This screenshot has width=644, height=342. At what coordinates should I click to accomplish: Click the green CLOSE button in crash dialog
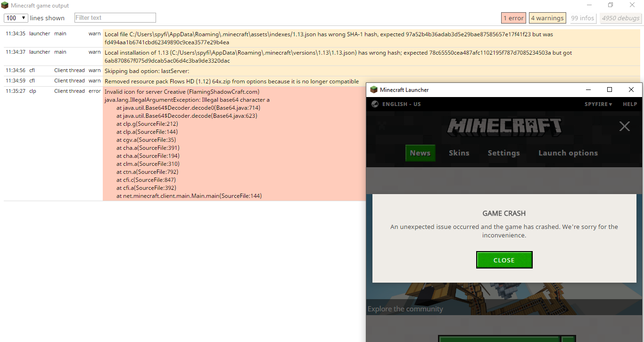pyautogui.click(x=504, y=260)
